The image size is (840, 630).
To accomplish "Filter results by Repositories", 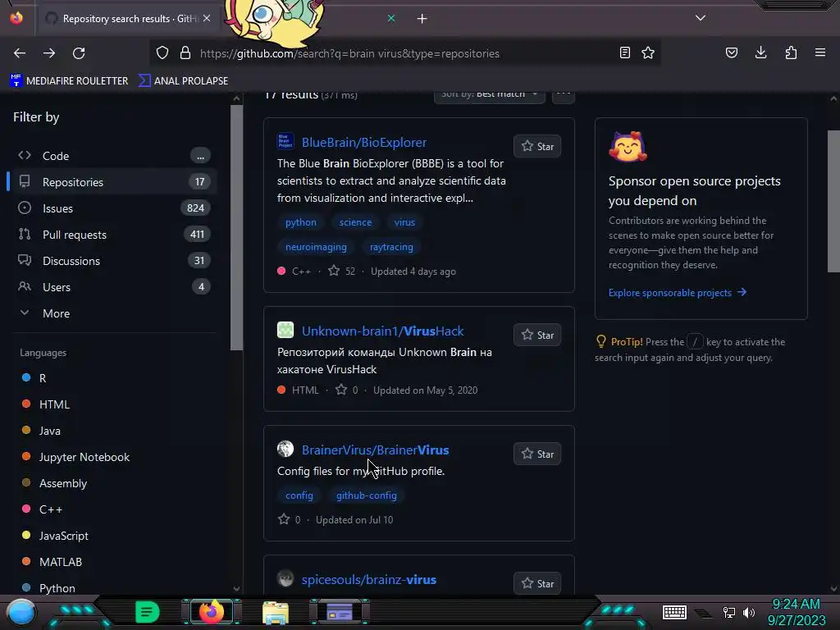I will 113,182.
